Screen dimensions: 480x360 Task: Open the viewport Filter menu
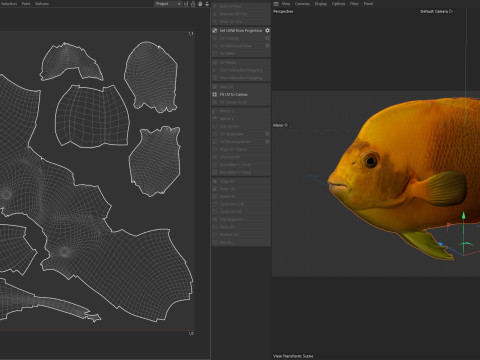coord(354,4)
